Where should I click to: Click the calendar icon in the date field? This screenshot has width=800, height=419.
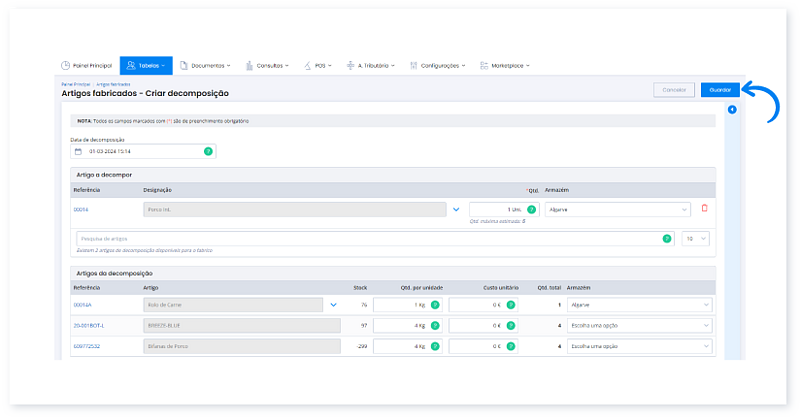point(78,152)
